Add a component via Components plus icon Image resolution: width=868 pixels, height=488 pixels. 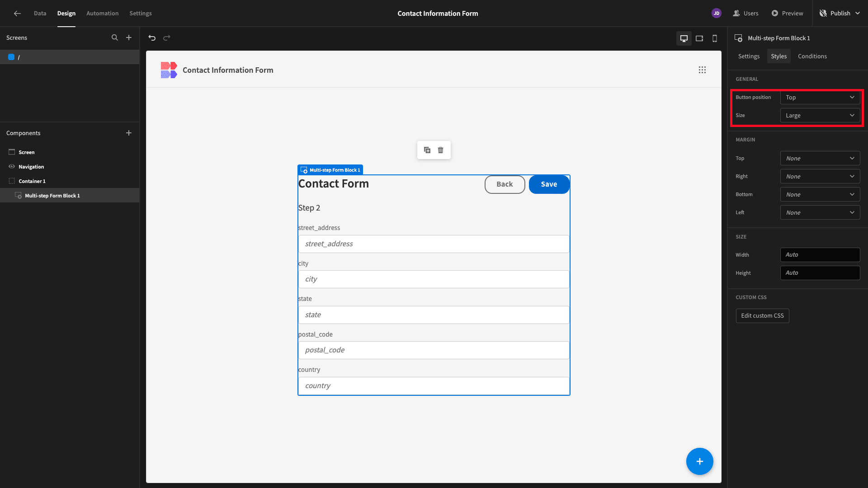[129, 133]
